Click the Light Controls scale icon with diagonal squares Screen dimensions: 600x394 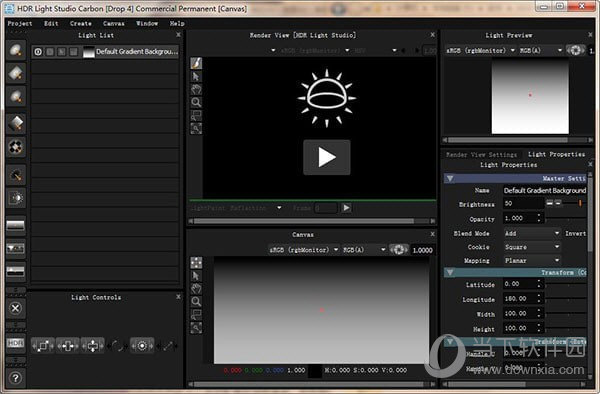click(x=43, y=346)
